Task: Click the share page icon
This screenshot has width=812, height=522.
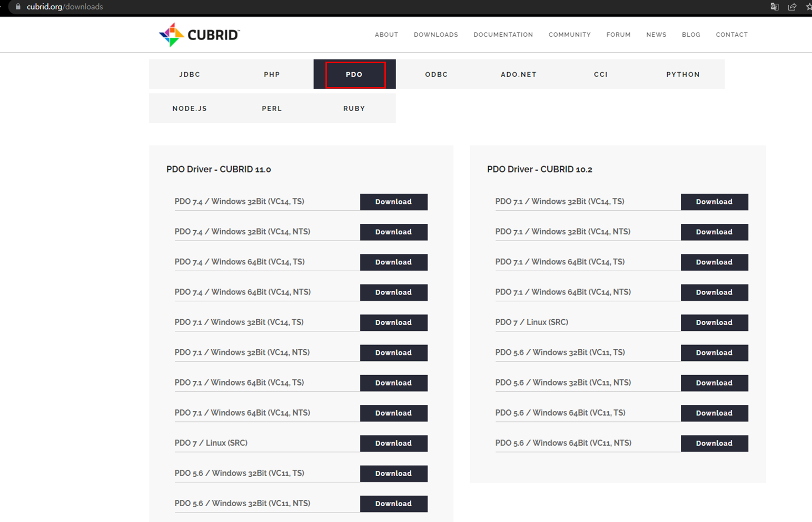Action: tap(792, 7)
